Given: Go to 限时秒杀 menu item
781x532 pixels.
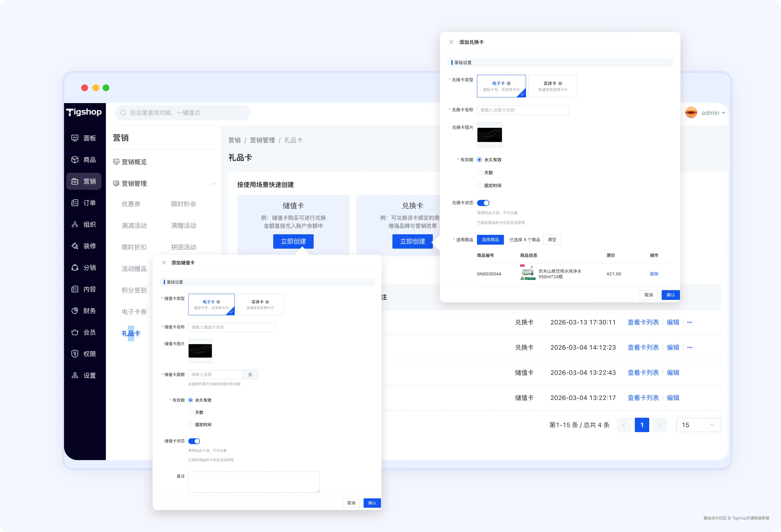Looking at the screenshot, I should coord(183,204).
